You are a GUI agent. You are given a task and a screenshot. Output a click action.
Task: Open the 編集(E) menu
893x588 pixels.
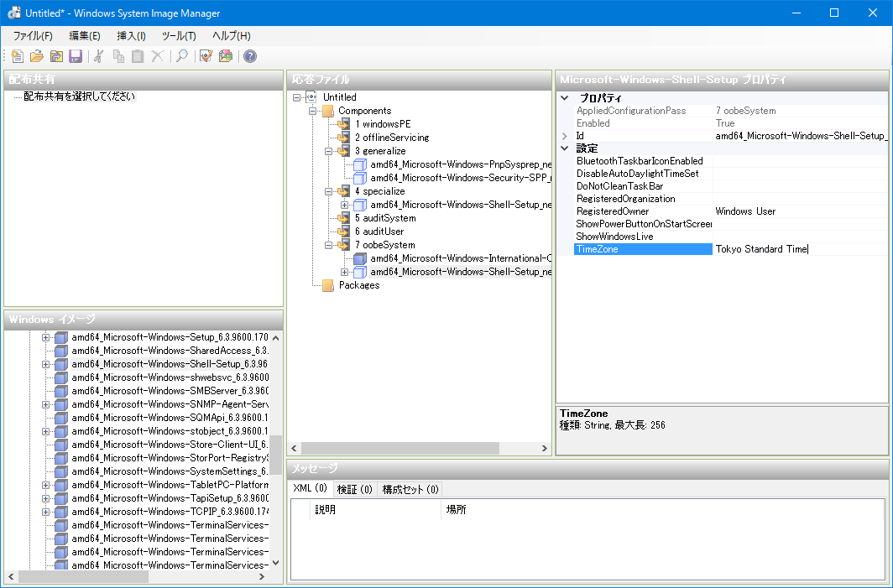pyautogui.click(x=85, y=36)
